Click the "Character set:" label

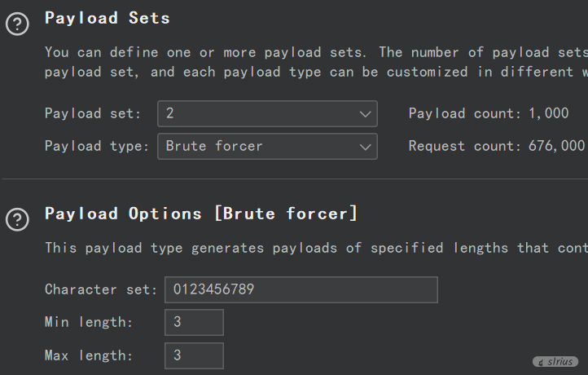click(x=100, y=289)
